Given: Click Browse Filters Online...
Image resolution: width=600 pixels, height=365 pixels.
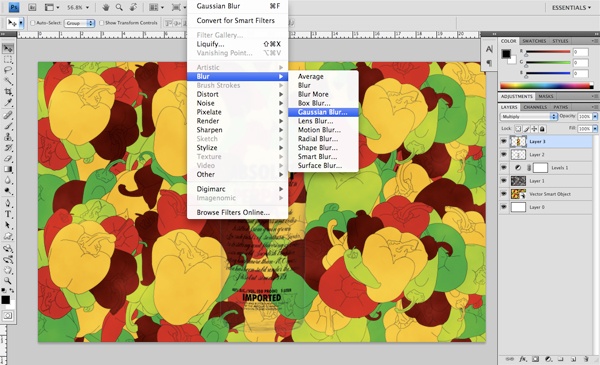Looking at the screenshot, I should click(237, 212).
